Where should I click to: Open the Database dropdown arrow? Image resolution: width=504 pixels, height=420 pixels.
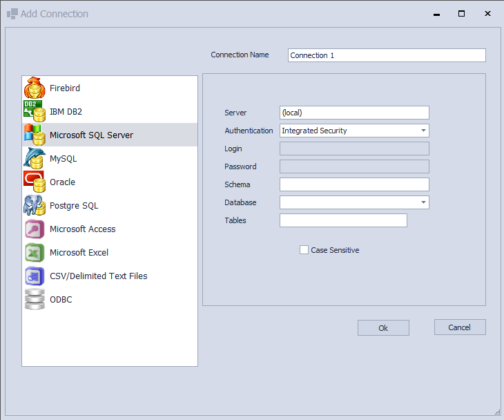click(x=423, y=202)
